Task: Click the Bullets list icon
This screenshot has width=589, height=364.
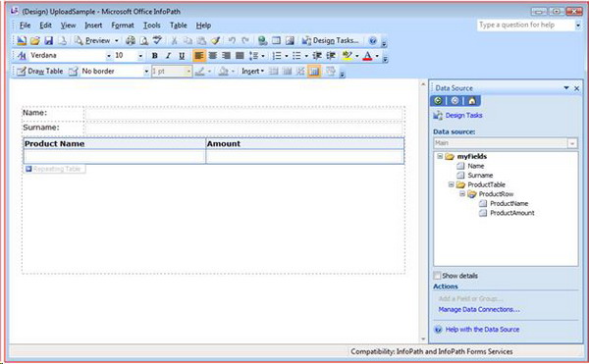Action: point(296,56)
